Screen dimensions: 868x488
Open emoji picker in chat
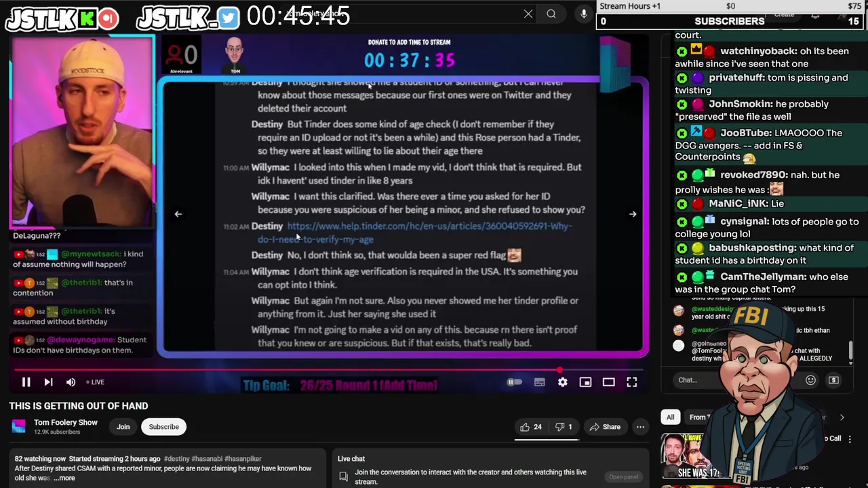810,380
